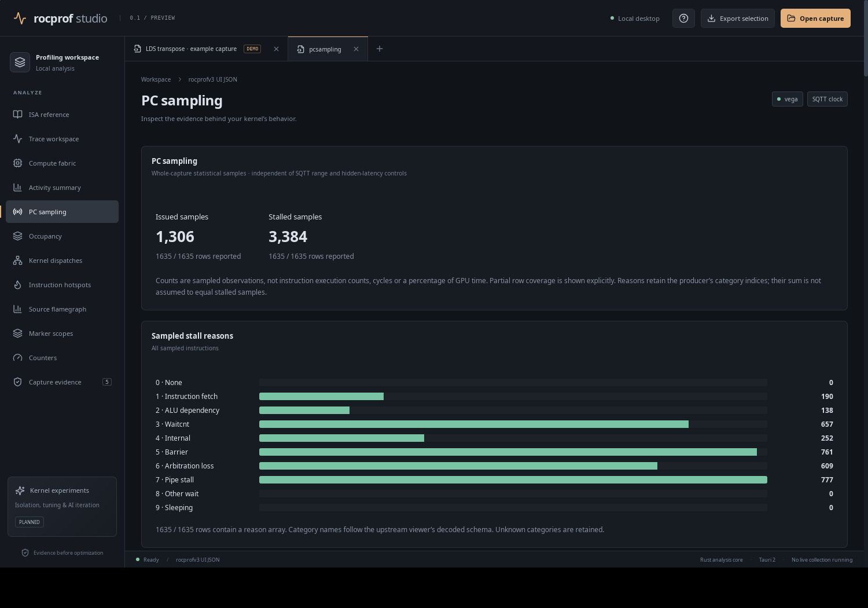
Task: Click the Source flamegraph chart icon
Action: coord(18,309)
